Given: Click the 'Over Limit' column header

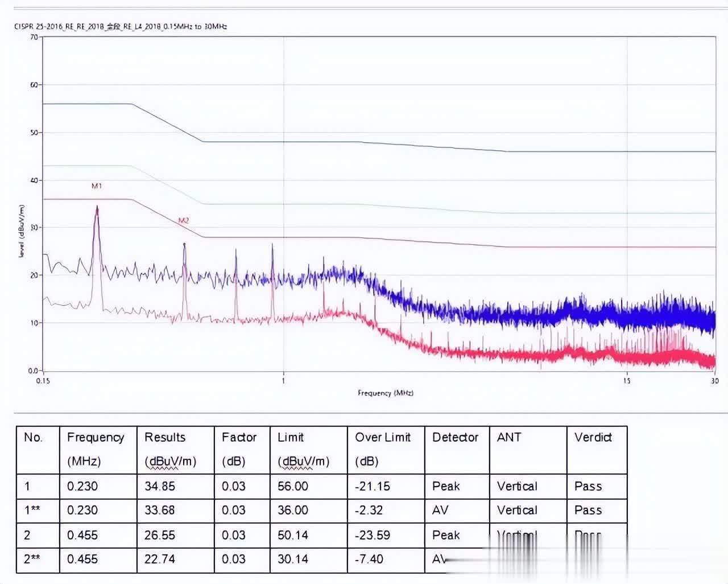Looking at the screenshot, I should coord(382,437).
